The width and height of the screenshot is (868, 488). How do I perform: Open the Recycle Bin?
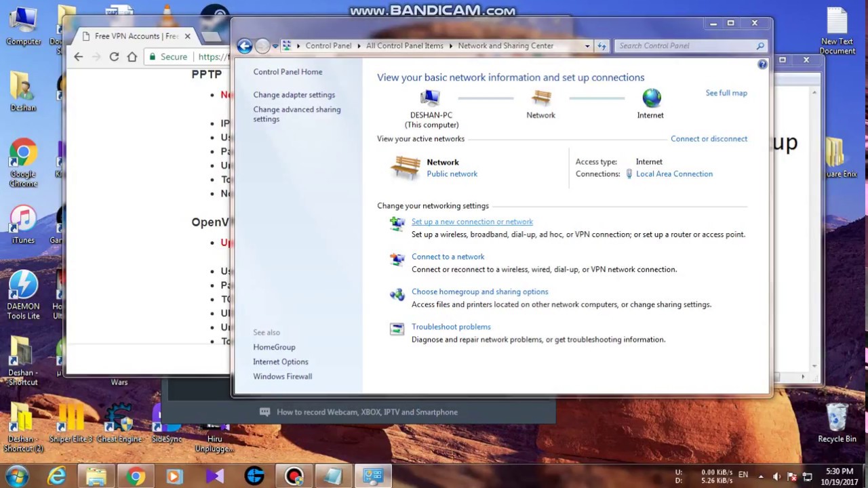click(837, 424)
